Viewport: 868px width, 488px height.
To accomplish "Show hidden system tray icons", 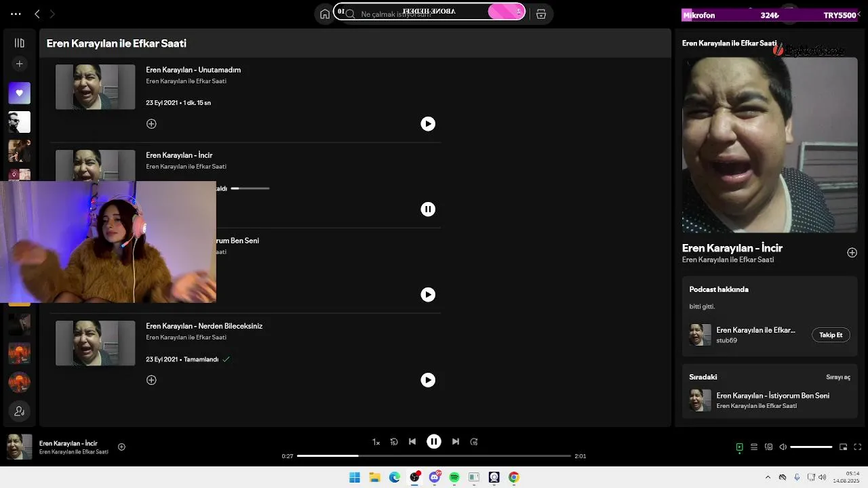I will click(x=768, y=477).
